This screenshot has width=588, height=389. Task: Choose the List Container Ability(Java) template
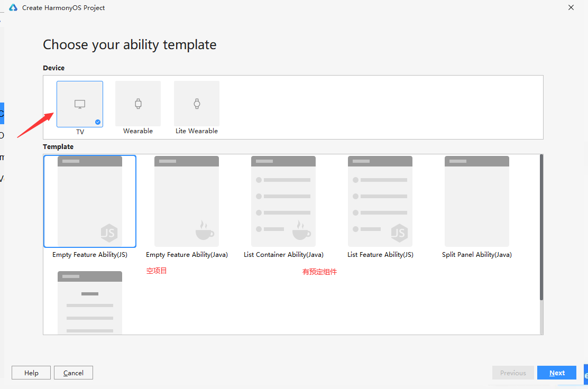click(283, 201)
